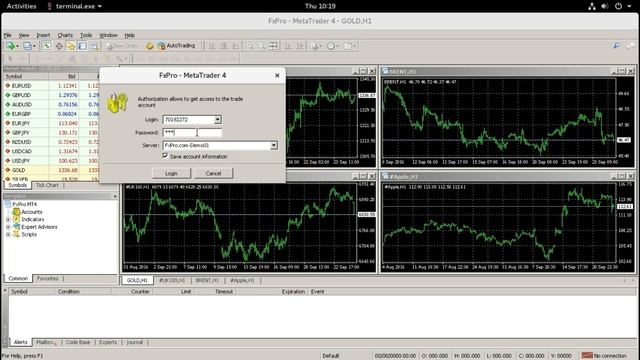This screenshot has height=360, width=640.
Task: Open the Indicators list toolbar dropdown
Action: (316, 46)
